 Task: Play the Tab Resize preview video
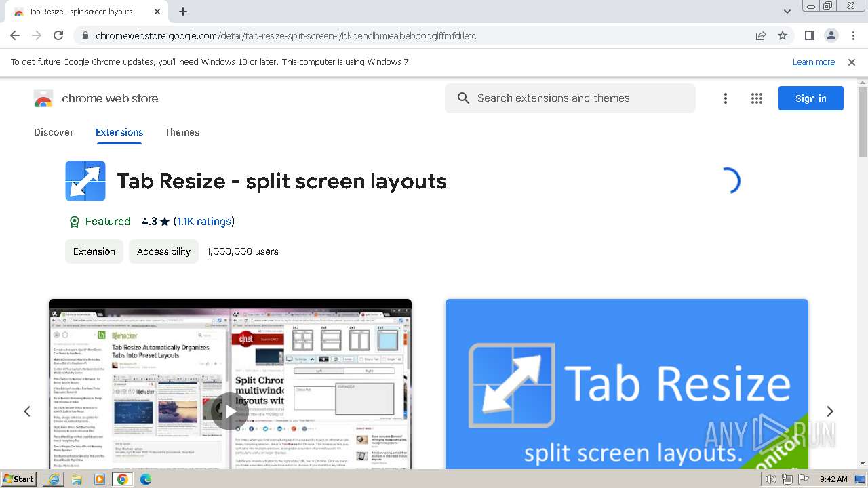pyautogui.click(x=230, y=411)
